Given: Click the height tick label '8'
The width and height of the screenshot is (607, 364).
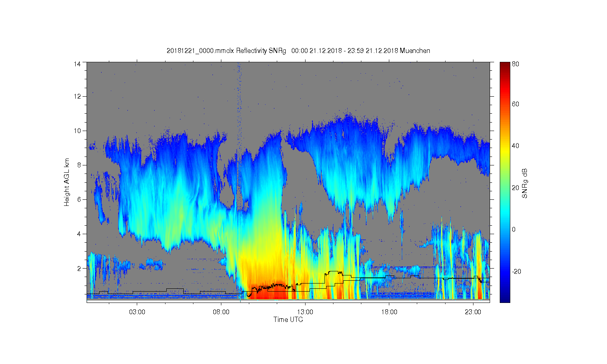Looking at the screenshot, I should coord(79,165).
